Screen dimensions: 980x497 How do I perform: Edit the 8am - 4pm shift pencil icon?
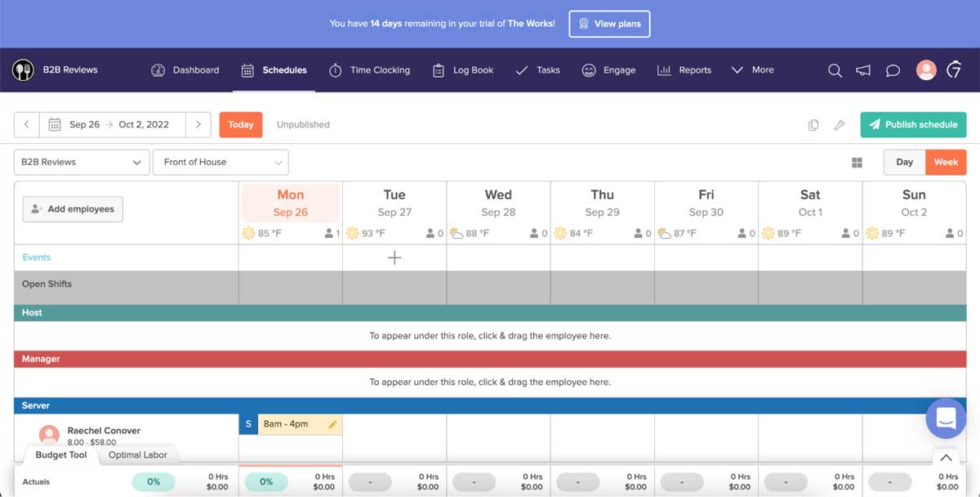332,424
